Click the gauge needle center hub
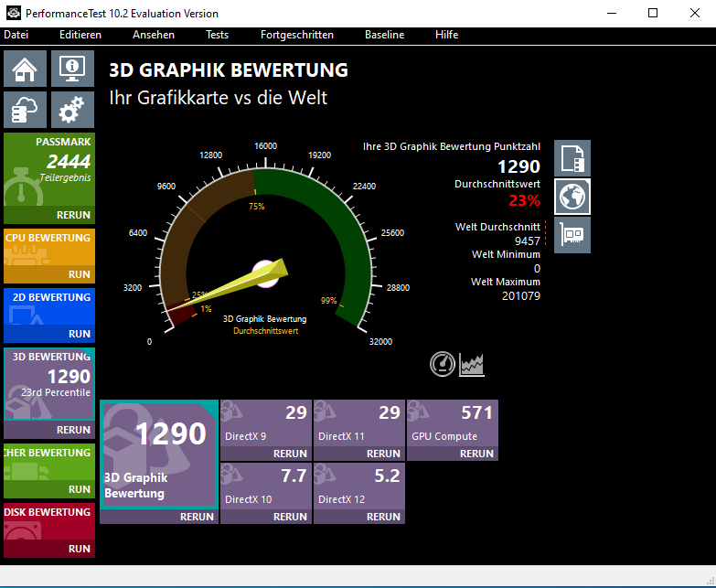Viewport: 716px width, 588px height. pyautogui.click(x=266, y=274)
